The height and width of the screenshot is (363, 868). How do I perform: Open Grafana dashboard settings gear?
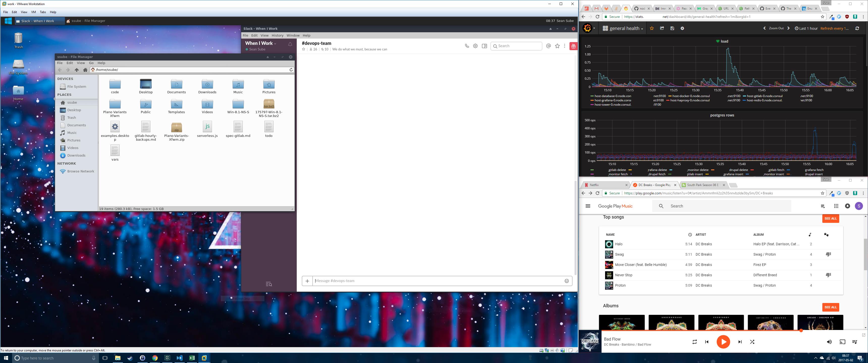pos(682,28)
